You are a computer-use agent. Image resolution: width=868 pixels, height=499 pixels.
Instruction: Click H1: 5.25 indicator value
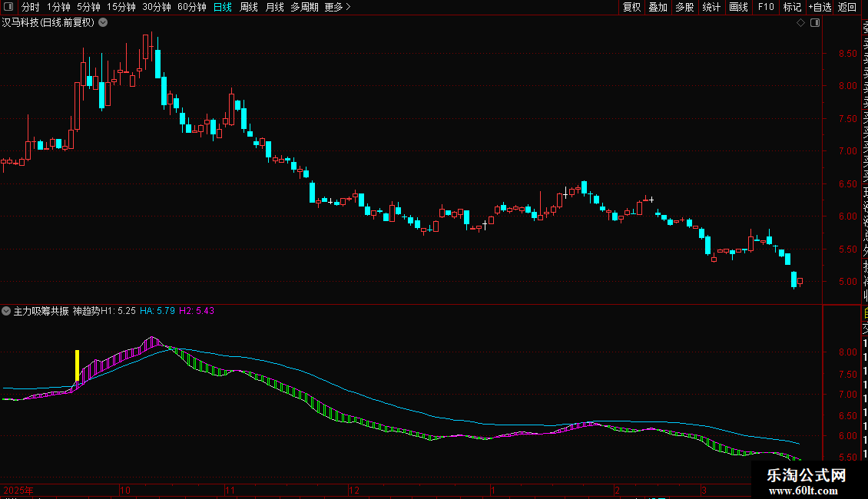coord(118,311)
